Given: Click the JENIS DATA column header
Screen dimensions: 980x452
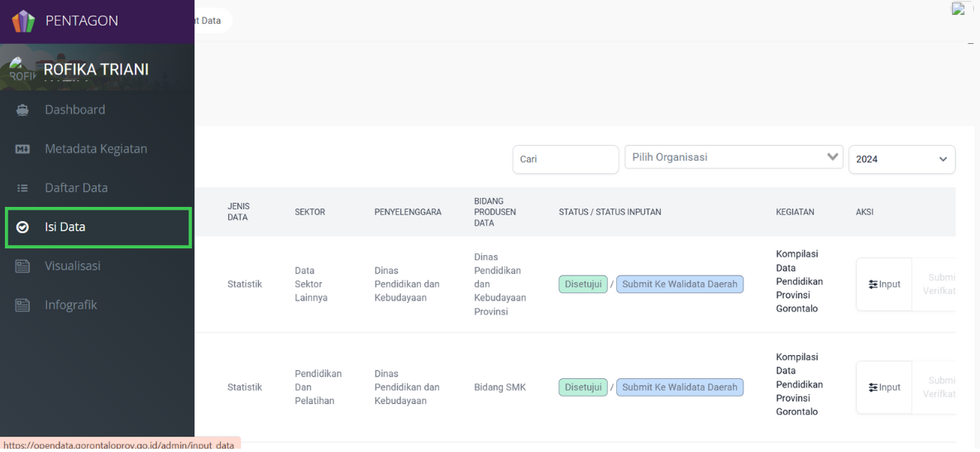Looking at the screenshot, I should pos(237,212).
